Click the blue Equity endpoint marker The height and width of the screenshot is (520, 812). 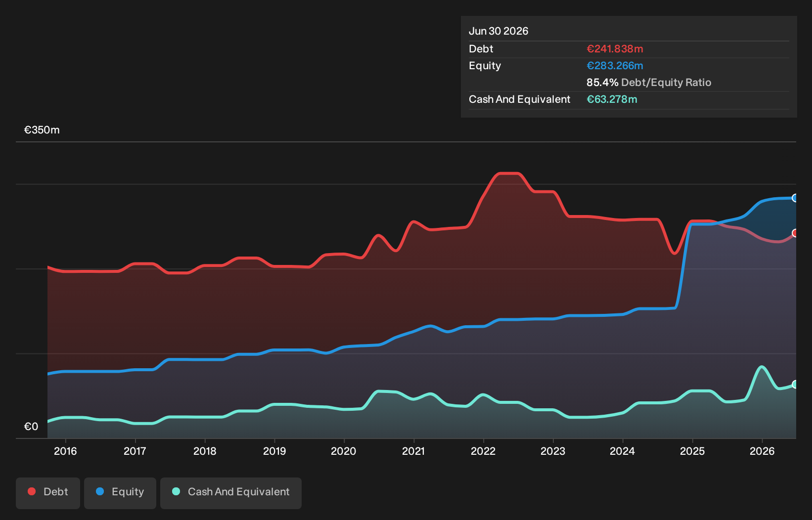(795, 198)
